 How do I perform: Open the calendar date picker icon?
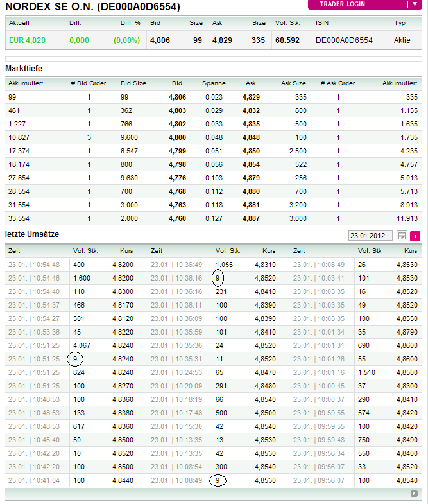(x=402, y=236)
